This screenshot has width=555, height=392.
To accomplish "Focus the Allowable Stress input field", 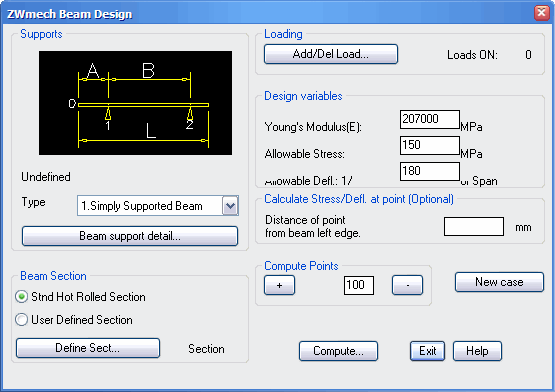I will (x=430, y=146).
